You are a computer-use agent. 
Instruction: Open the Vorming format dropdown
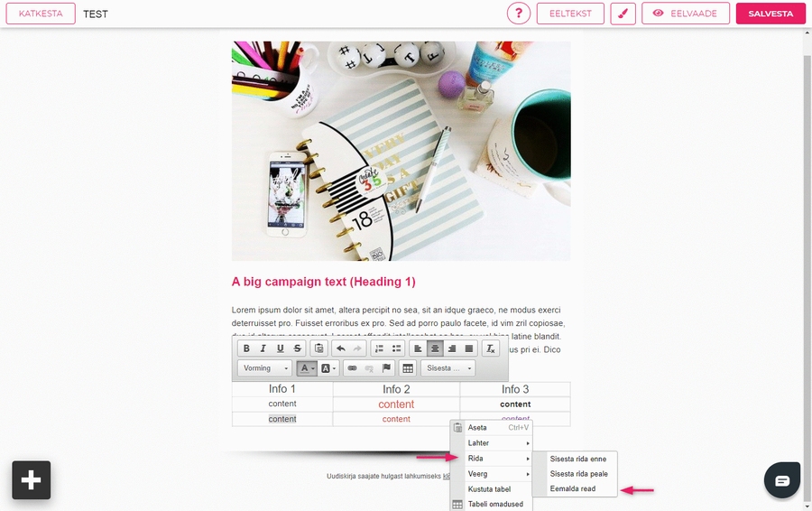pos(264,368)
